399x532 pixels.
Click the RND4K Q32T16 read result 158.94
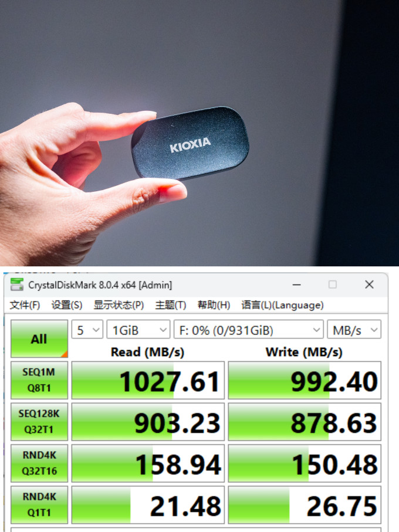click(148, 463)
